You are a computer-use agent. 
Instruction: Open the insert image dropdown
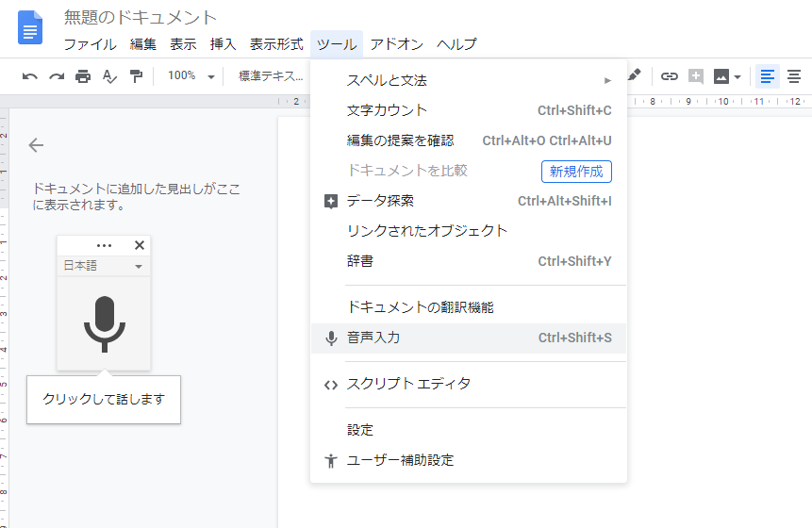[726, 76]
